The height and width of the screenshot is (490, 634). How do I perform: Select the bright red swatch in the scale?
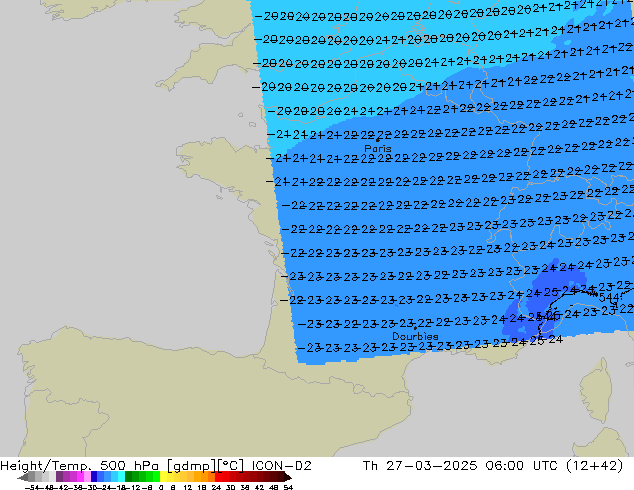218,477
